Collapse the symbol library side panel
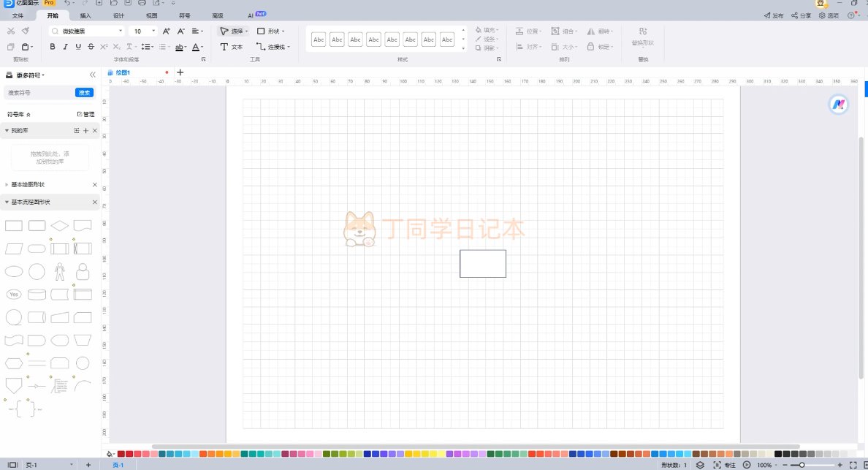868x470 pixels. pyautogui.click(x=93, y=75)
